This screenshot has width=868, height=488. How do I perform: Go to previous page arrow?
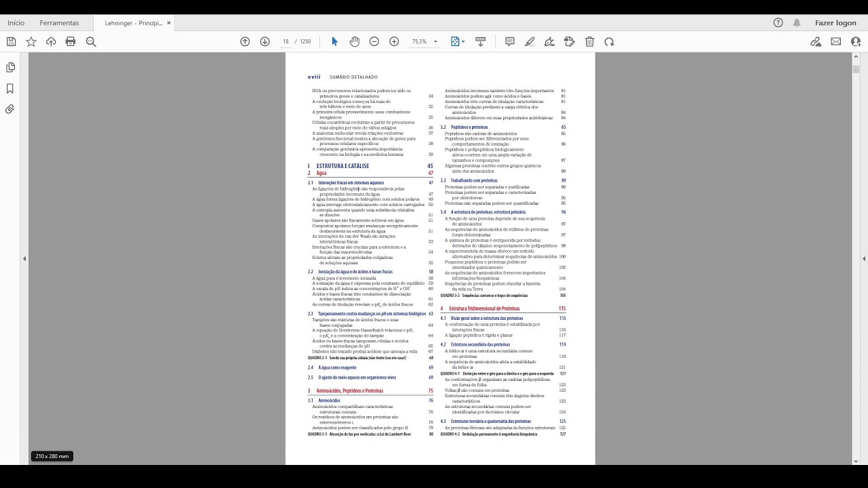[x=245, y=41]
